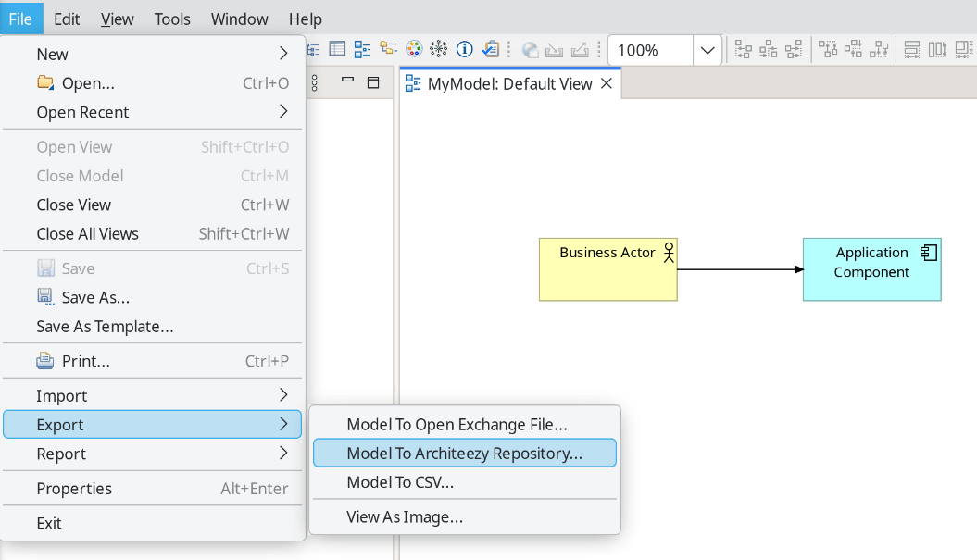Expand the Report submenu arrow

(283, 453)
